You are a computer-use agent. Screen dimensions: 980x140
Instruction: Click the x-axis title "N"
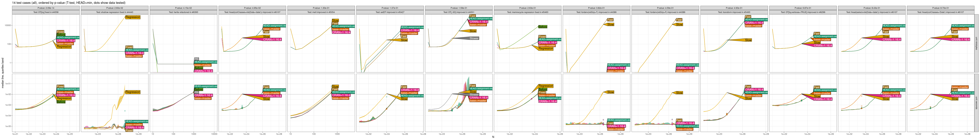coord(493,137)
